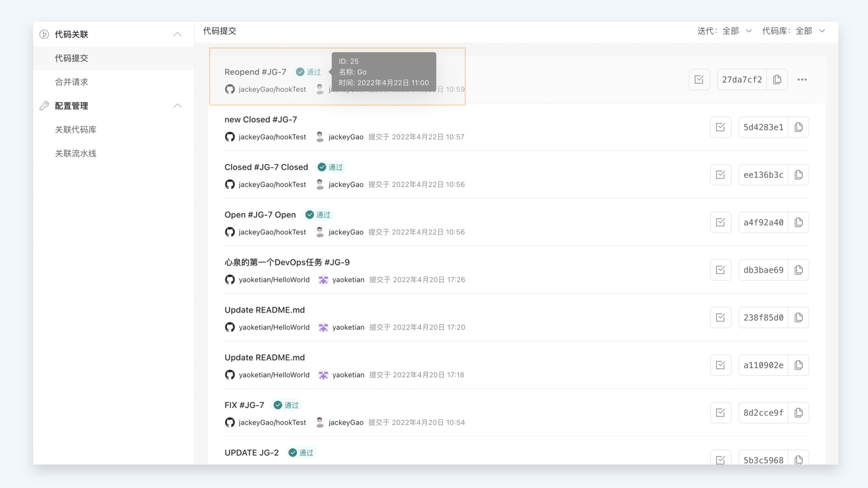Click more options ellipsis on first commit
The image size is (868, 488).
(x=802, y=80)
